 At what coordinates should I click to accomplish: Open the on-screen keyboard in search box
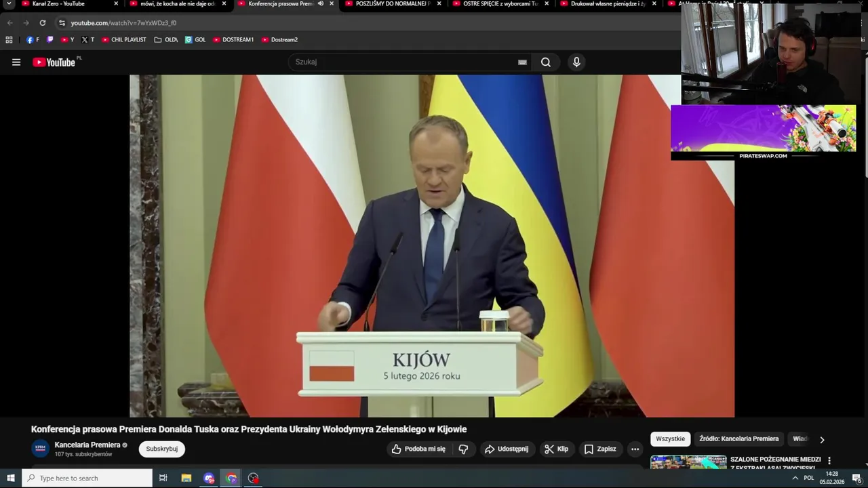pyautogui.click(x=522, y=62)
